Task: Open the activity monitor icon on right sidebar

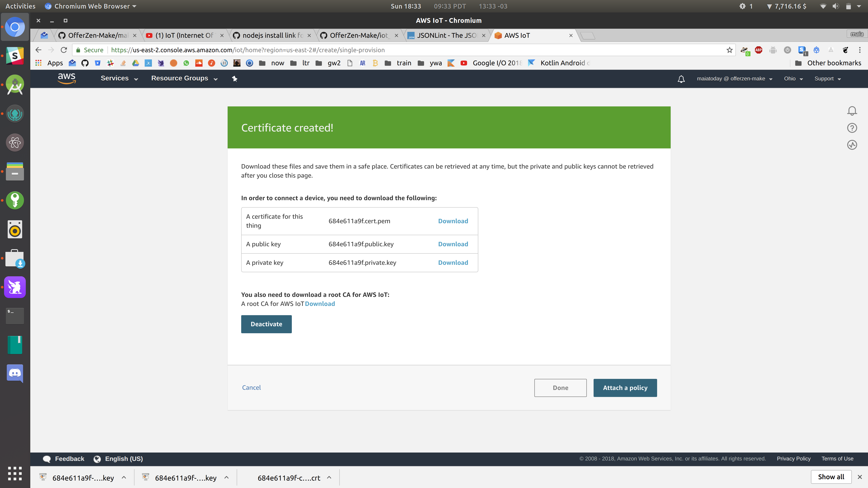Action: tap(852, 145)
